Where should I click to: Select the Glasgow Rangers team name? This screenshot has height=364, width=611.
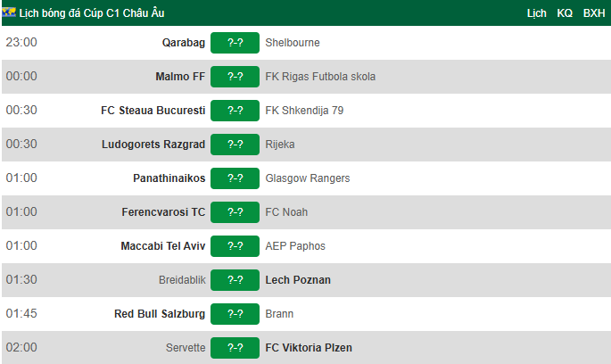click(x=308, y=178)
